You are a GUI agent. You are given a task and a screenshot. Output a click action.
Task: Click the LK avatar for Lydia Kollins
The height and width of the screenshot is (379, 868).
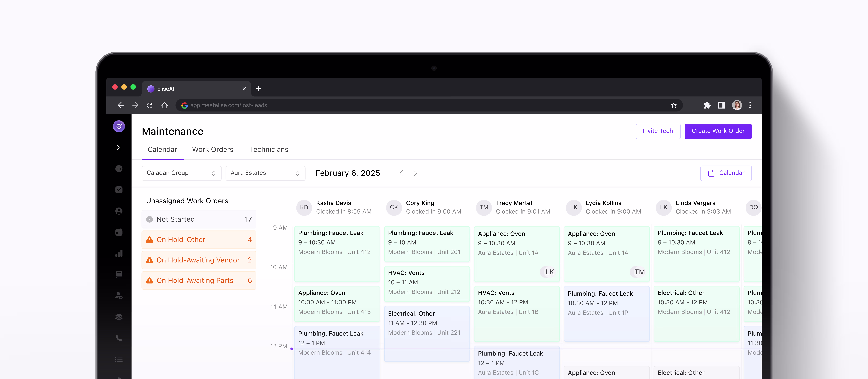574,208
